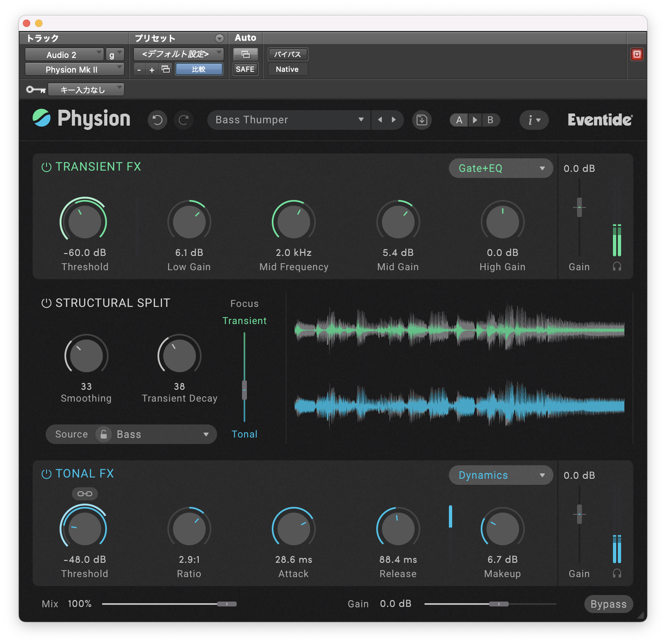Click the Mid Gain knob
This screenshot has width=666, height=644.
[x=398, y=222]
